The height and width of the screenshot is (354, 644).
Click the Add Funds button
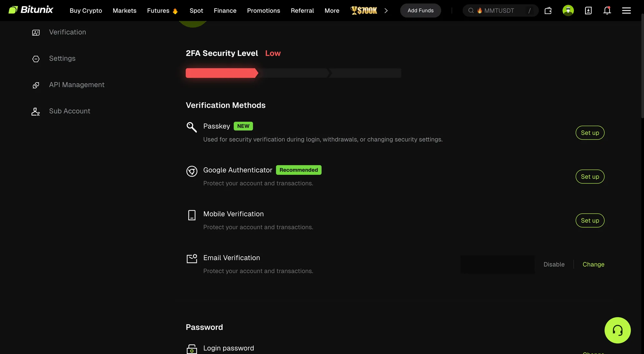point(421,11)
